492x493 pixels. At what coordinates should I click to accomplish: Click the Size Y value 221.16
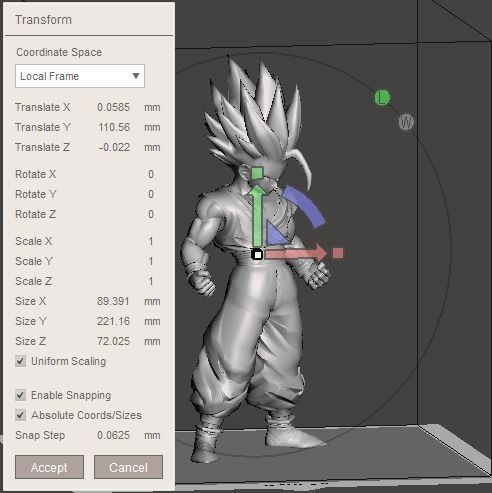point(113,321)
